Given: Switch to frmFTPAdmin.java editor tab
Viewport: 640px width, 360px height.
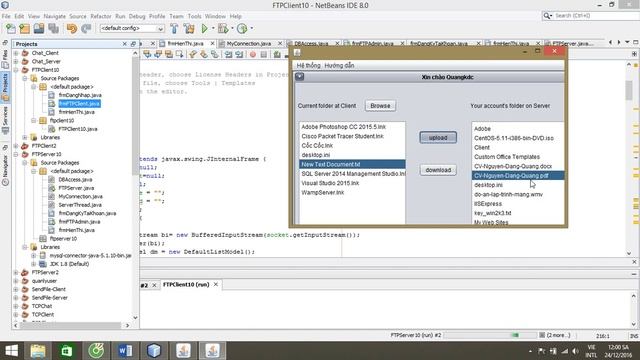Looking at the screenshot, I should point(372,43).
